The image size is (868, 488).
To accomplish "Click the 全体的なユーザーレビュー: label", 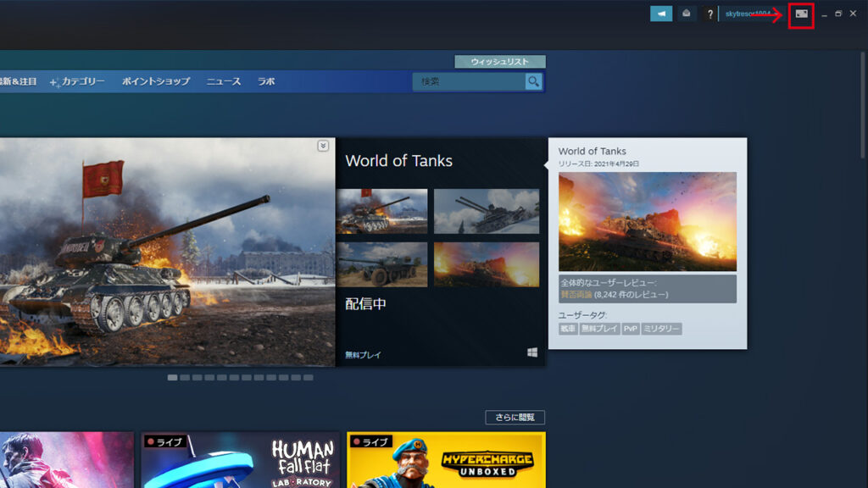I will click(609, 283).
